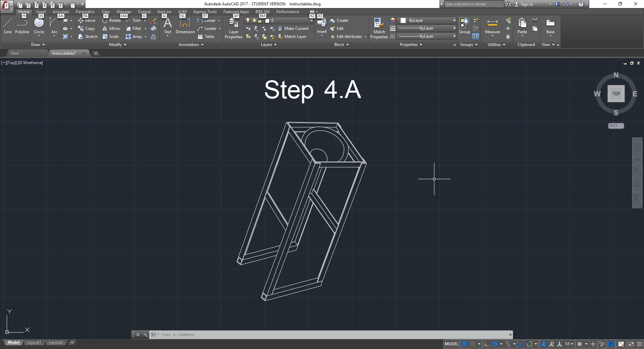Switch to the Start file tab
The height and width of the screenshot is (349, 644).
pos(15,53)
